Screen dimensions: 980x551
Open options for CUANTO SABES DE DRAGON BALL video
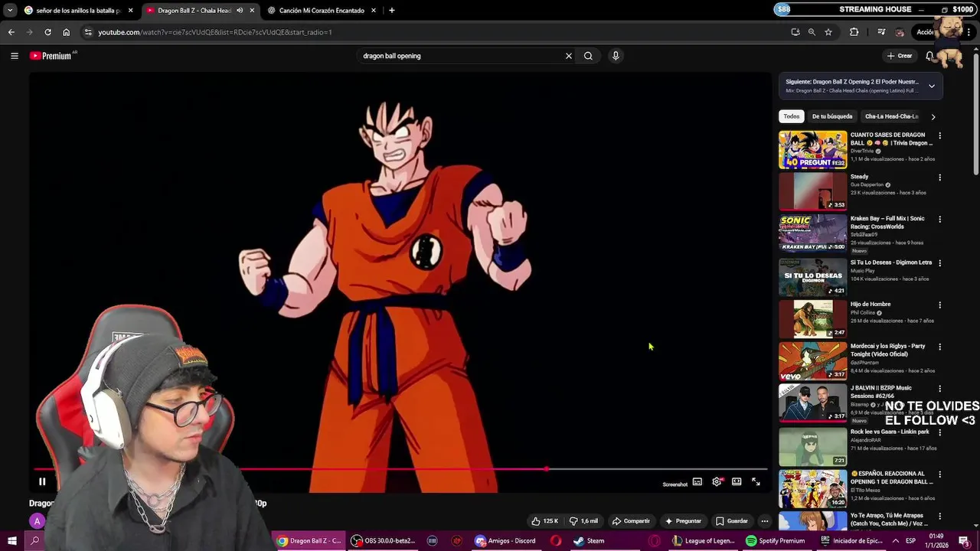(939, 135)
